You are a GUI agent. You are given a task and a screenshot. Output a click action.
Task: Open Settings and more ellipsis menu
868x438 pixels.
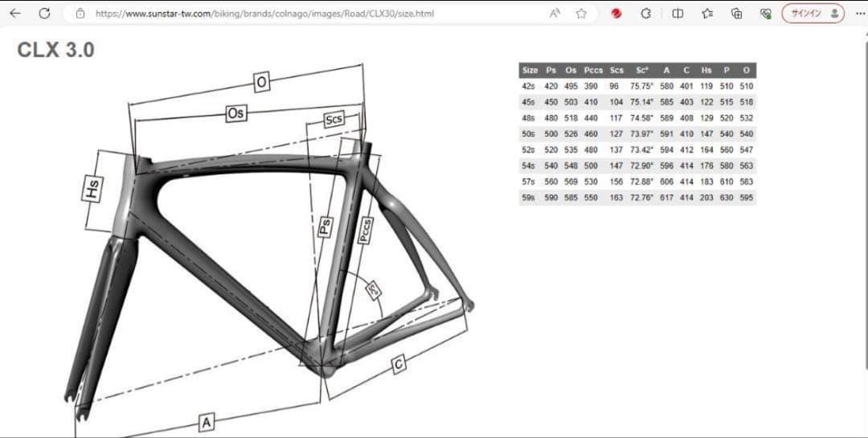pos(860,14)
